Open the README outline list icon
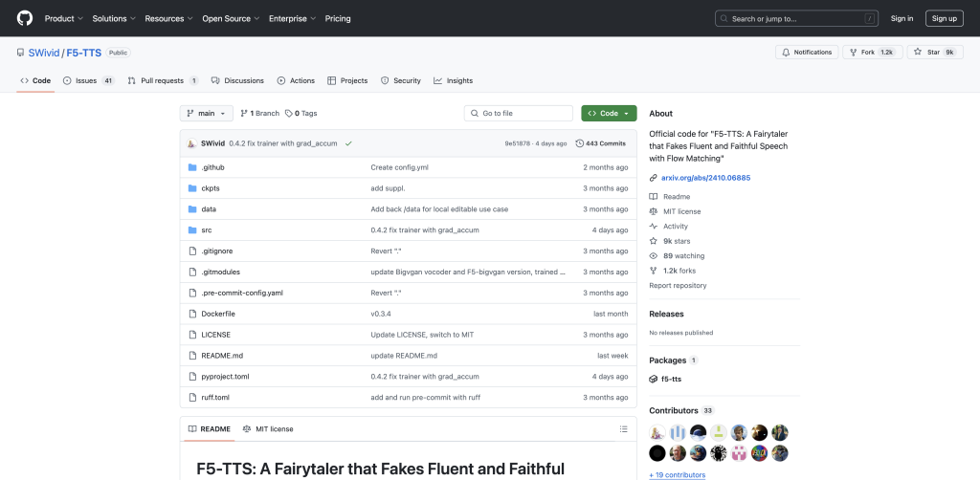The image size is (980, 480). 623,429
